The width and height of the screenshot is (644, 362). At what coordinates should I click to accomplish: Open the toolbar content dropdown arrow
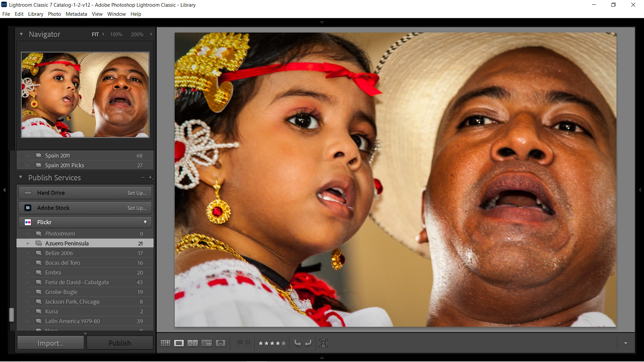tap(626, 343)
